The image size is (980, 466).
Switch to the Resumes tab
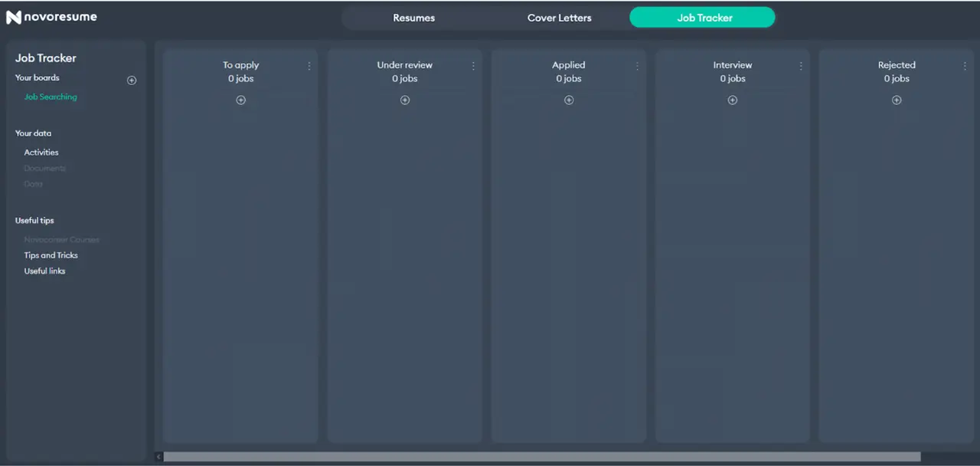[x=413, y=18]
